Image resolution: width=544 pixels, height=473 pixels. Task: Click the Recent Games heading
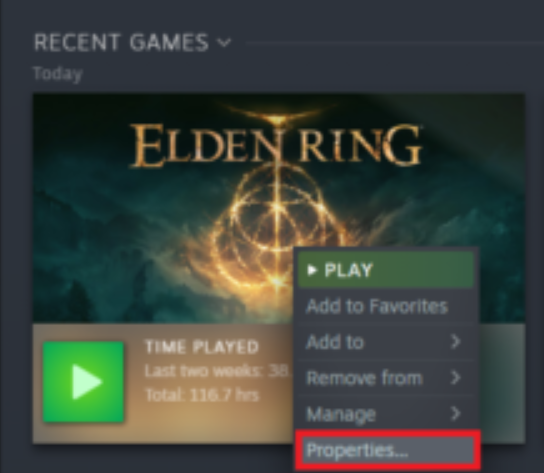[121, 42]
